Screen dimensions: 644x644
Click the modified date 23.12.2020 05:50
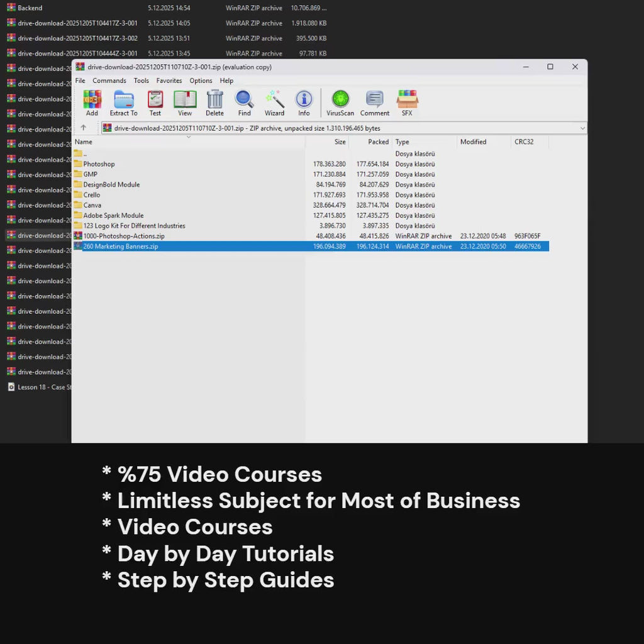[x=483, y=246]
